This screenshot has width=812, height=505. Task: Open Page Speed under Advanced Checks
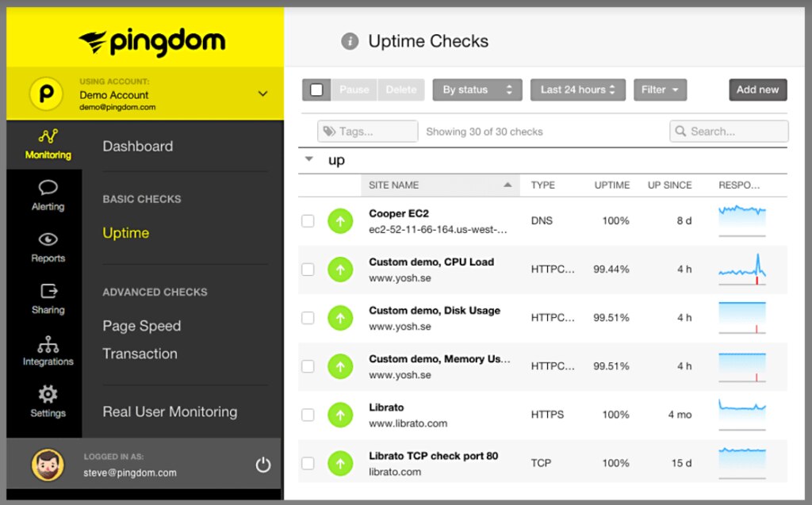coord(142,326)
